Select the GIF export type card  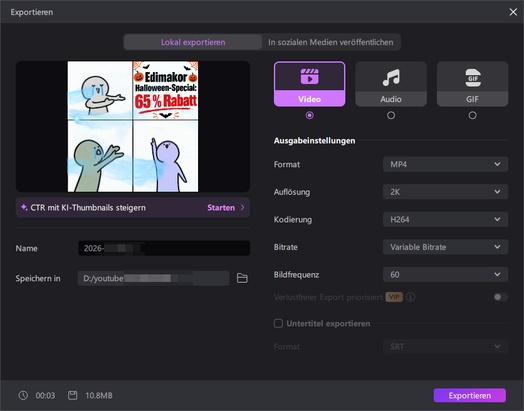(x=472, y=84)
